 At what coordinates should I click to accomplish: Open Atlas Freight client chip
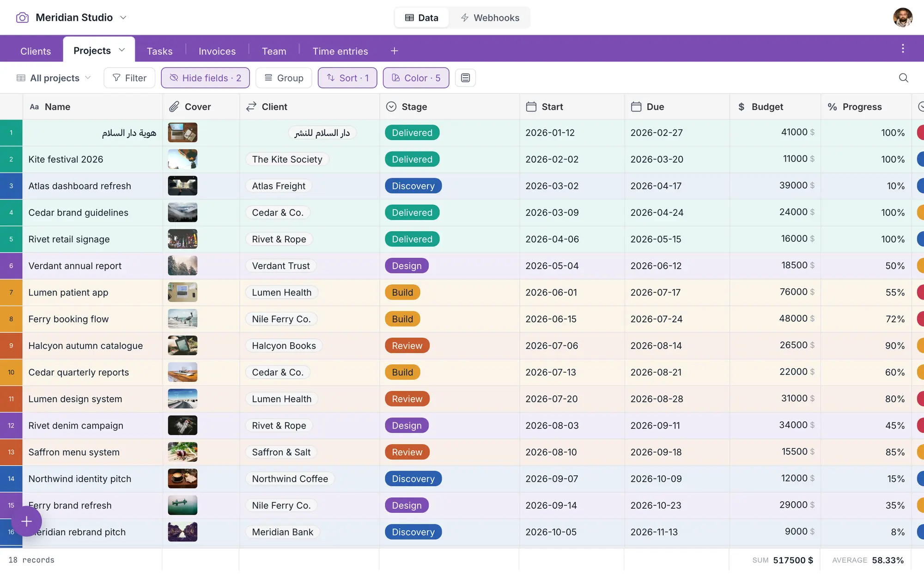[279, 186]
